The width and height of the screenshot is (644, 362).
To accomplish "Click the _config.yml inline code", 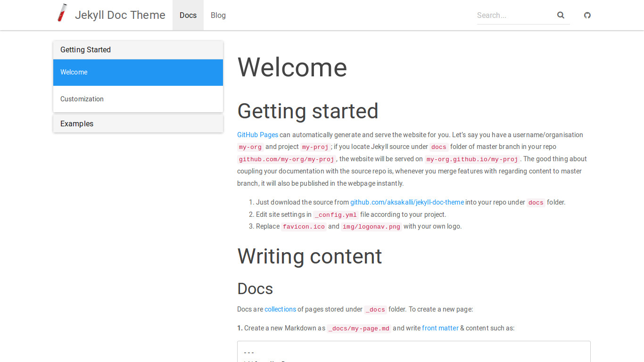I will pos(336,215).
